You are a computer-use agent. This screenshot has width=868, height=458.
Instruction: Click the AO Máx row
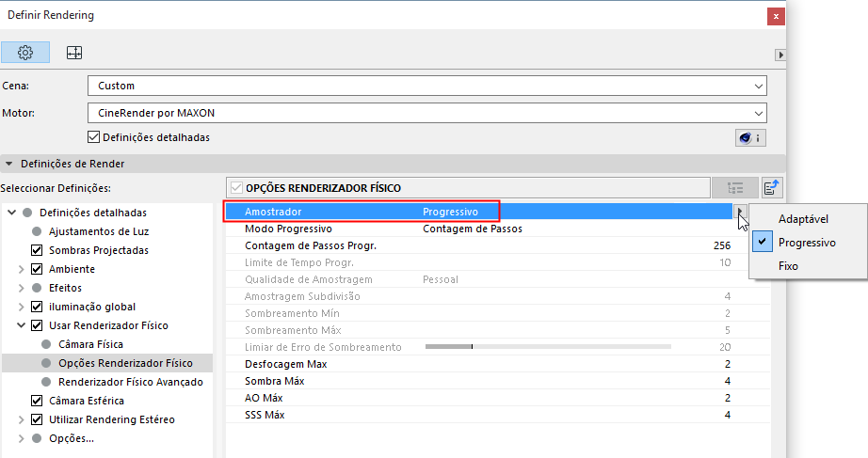pyautogui.click(x=498, y=398)
